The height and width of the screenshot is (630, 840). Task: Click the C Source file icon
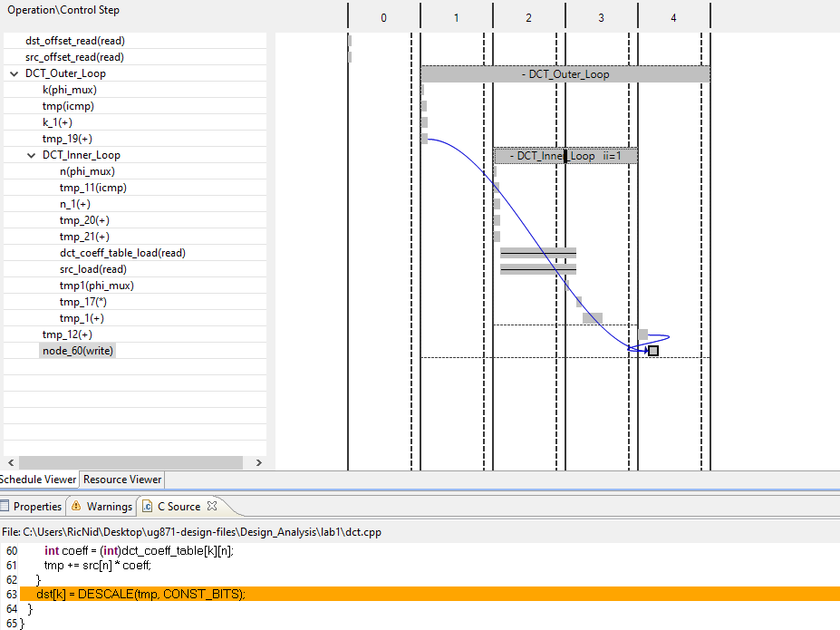147,506
